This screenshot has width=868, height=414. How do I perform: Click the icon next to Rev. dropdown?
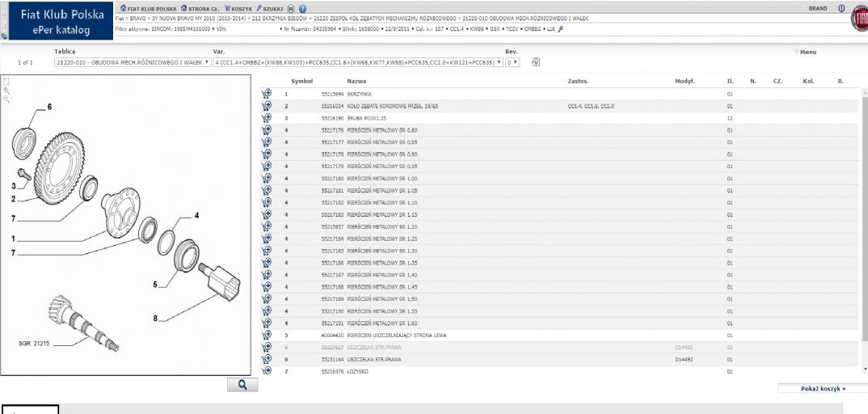(535, 62)
